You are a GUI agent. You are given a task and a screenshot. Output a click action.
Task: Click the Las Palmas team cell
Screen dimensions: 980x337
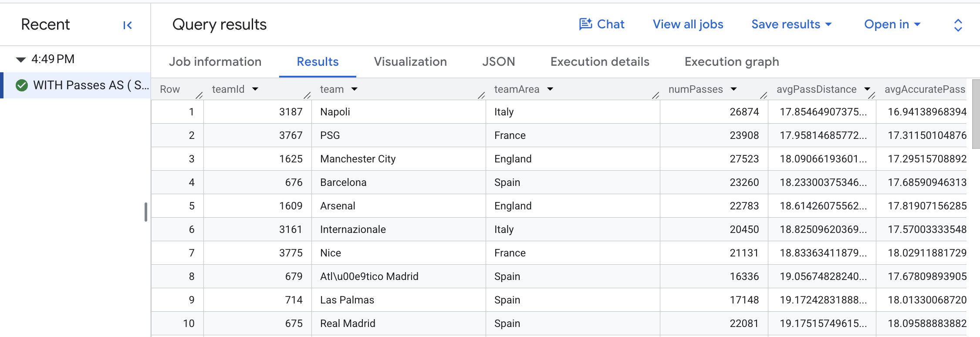(399, 300)
